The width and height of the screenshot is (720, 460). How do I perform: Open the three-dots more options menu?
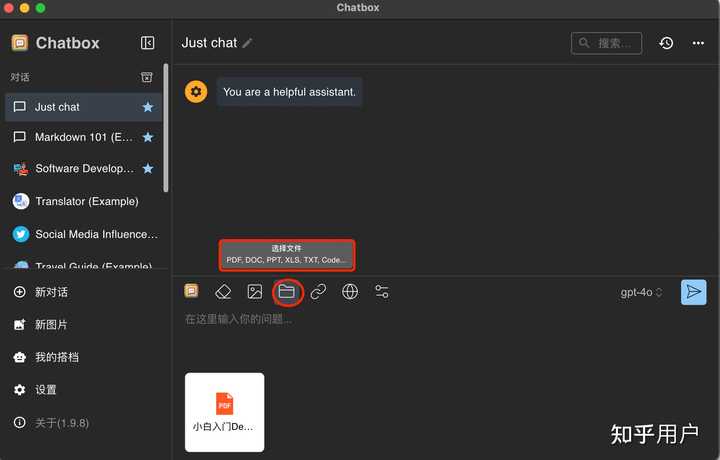[x=698, y=43]
